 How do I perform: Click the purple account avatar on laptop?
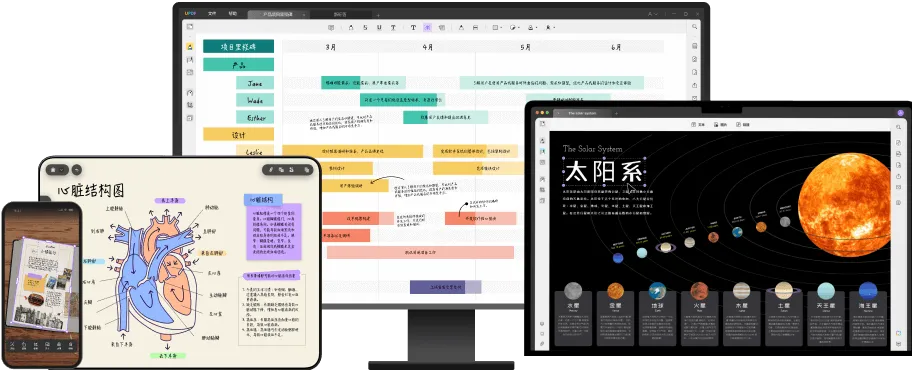pyautogui.click(x=900, y=113)
